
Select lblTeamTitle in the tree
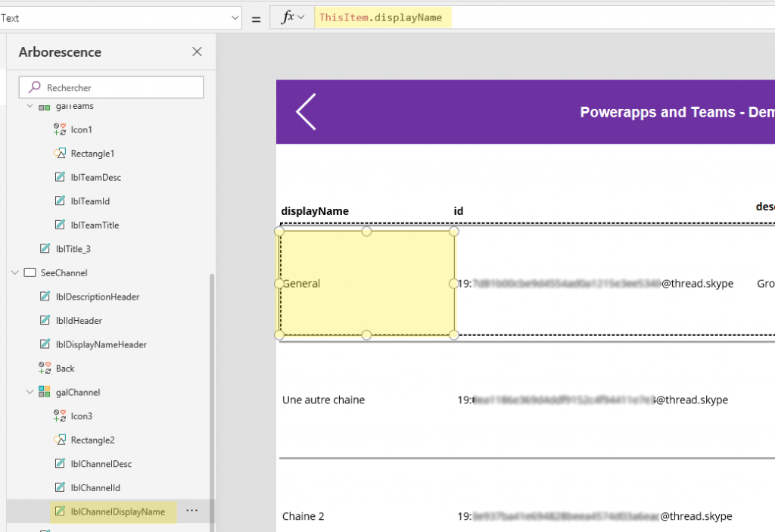tap(95, 225)
